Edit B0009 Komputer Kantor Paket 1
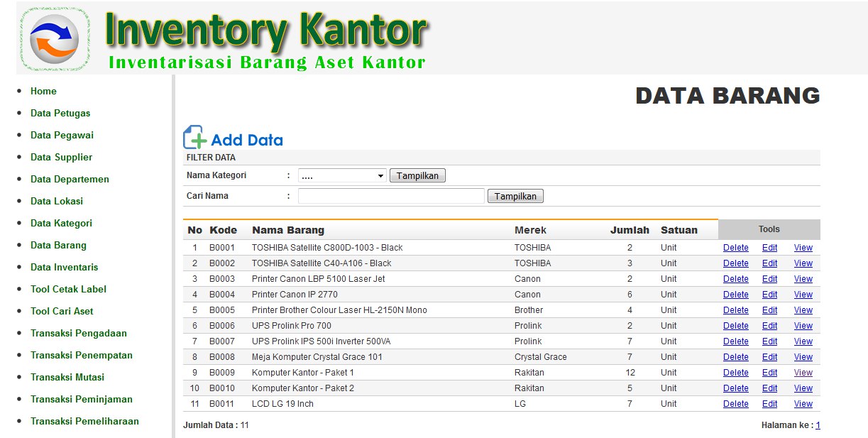Image resolution: width=868 pixels, height=438 pixels. 770,373
